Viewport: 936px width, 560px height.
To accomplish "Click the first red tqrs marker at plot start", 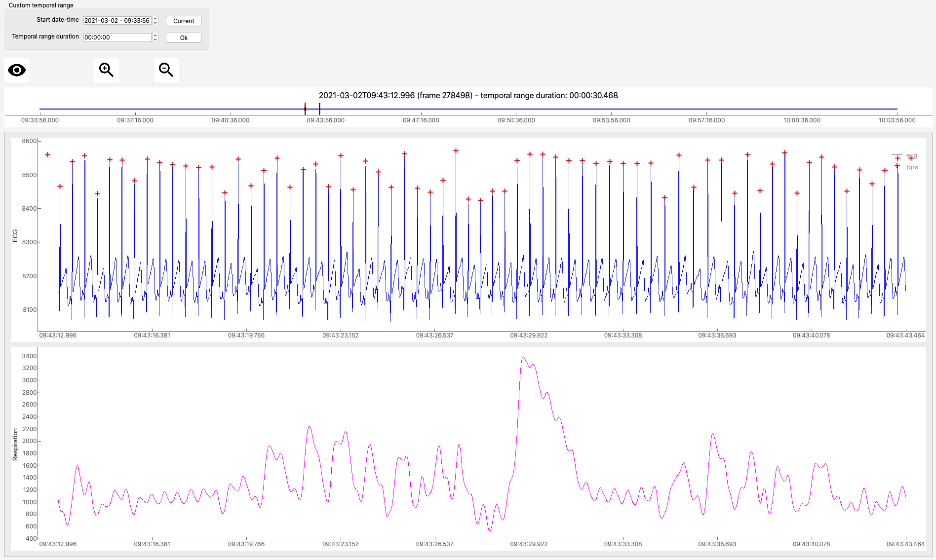I will pyautogui.click(x=47, y=154).
